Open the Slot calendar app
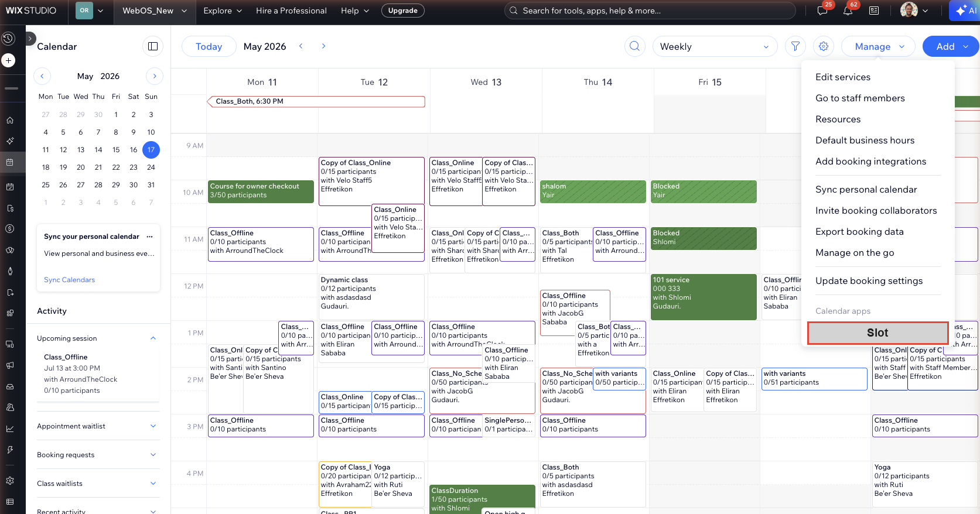Image resolution: width=980 pixels, height=514 pixels. [x=877, y=333]
